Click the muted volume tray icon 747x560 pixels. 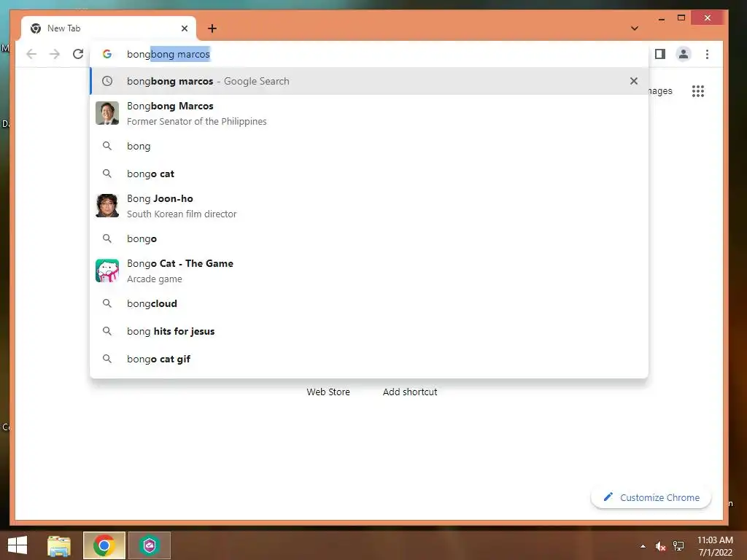pyautogui.click(x=660, y=546)
